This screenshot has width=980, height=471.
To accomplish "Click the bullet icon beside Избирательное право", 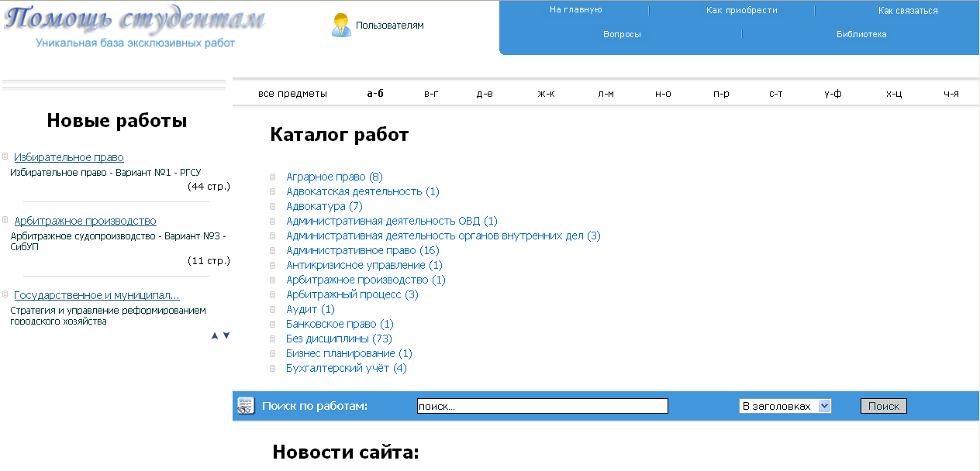I will point(5,156).
